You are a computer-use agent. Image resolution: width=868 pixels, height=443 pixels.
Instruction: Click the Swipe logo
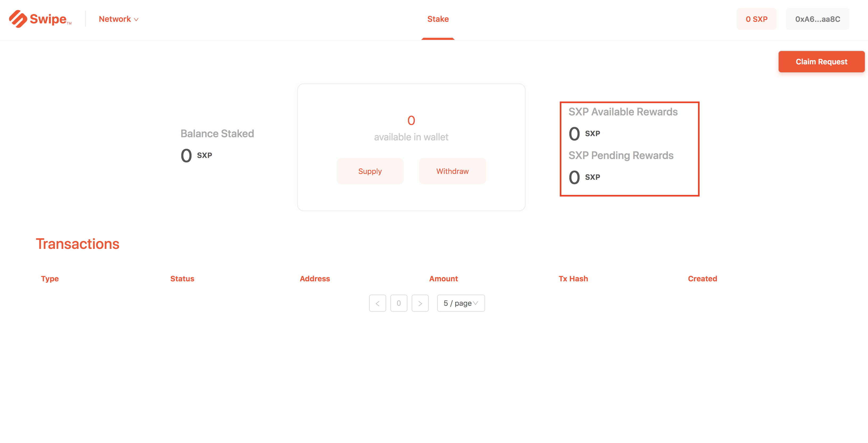40,19
